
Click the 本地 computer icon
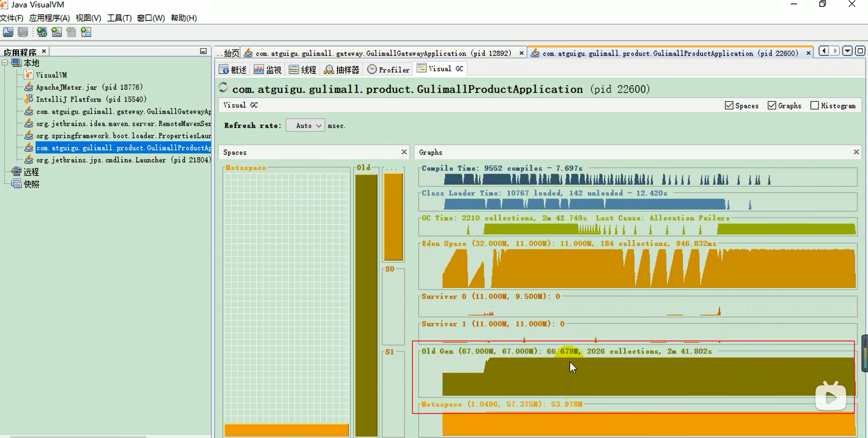click(16, 63)
